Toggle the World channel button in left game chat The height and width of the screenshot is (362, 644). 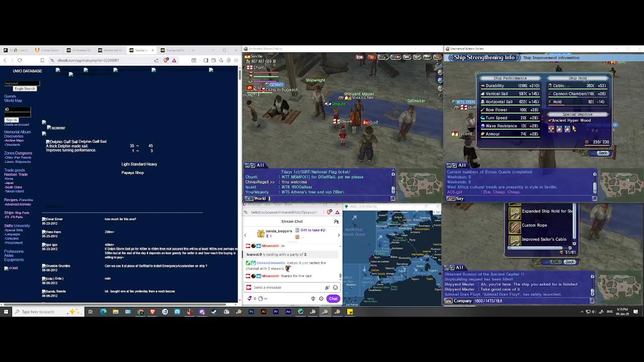249,199
